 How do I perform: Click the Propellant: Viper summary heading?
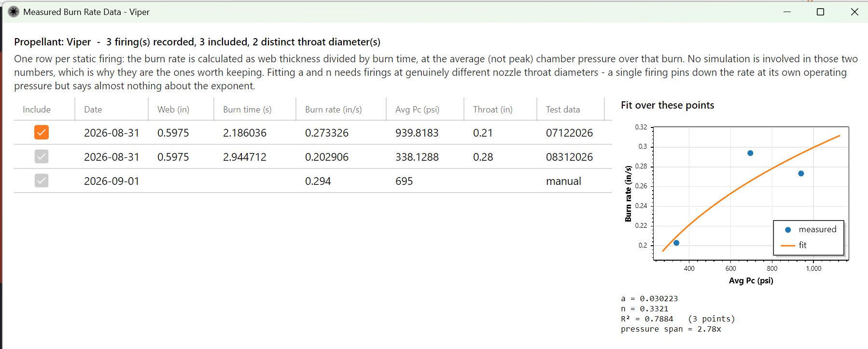(197, 42)
